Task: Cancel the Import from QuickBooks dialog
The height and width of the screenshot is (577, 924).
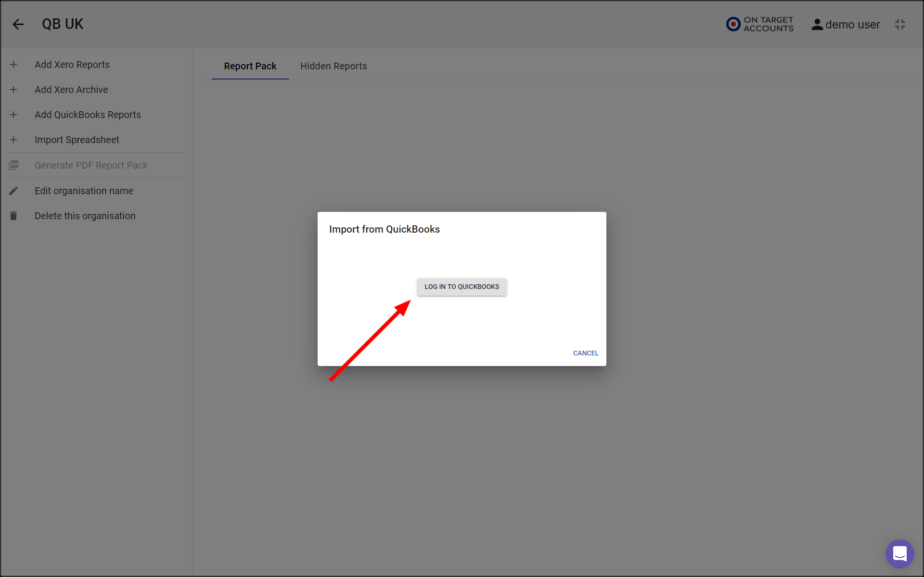Action: click(586, 353)
